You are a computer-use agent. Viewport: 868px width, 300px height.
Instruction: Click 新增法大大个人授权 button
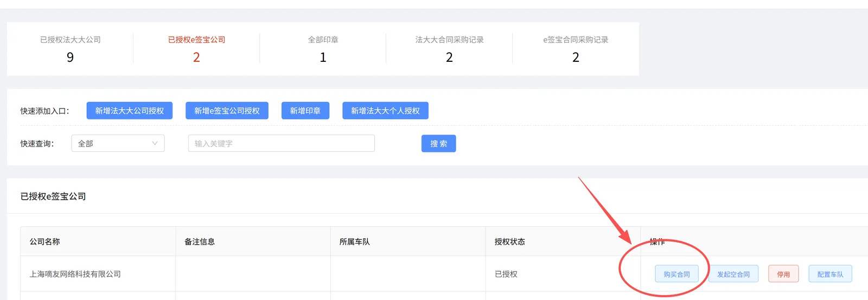tap(385, 111)
